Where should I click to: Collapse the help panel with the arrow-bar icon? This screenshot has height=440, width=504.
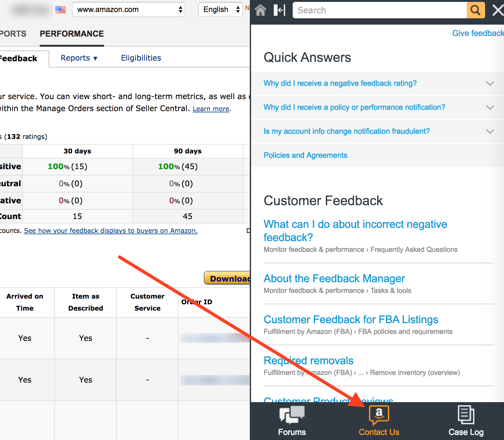[x=279, y=10]
